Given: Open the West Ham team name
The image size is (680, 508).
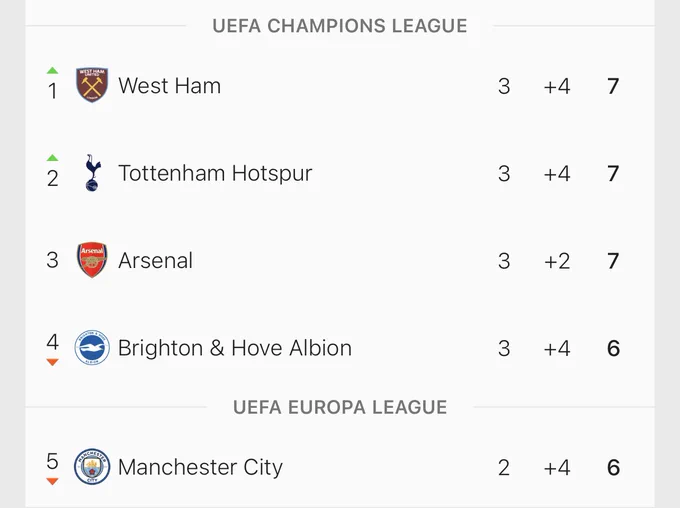Looking at the screenshot, I should pyautogui.click(x=170, y=85).
